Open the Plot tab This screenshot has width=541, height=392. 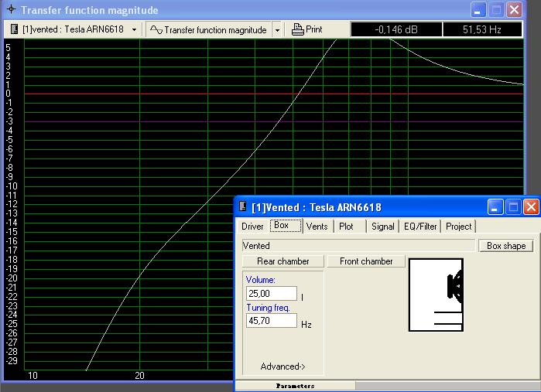point(346,227)
